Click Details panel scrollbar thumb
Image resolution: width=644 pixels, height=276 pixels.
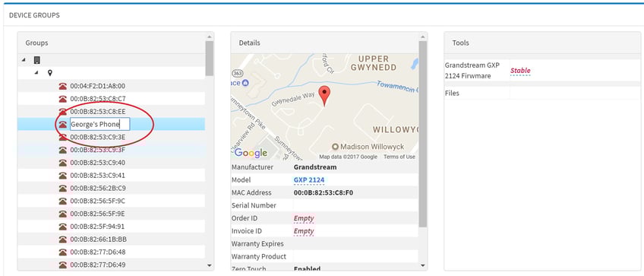click(422, 134)
